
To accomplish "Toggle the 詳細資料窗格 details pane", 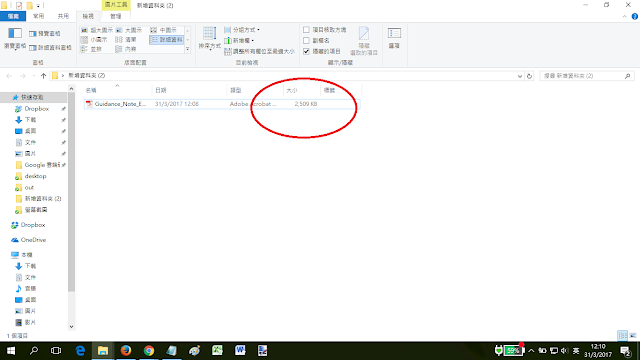I will (50, 48).
